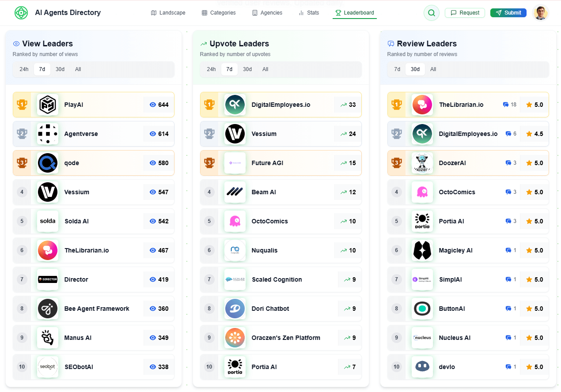Viewport: 561px width, 392px height.
Task: Open the DigitalEmployees.io upvote leader entry
Action: click(x=280, y=105)
